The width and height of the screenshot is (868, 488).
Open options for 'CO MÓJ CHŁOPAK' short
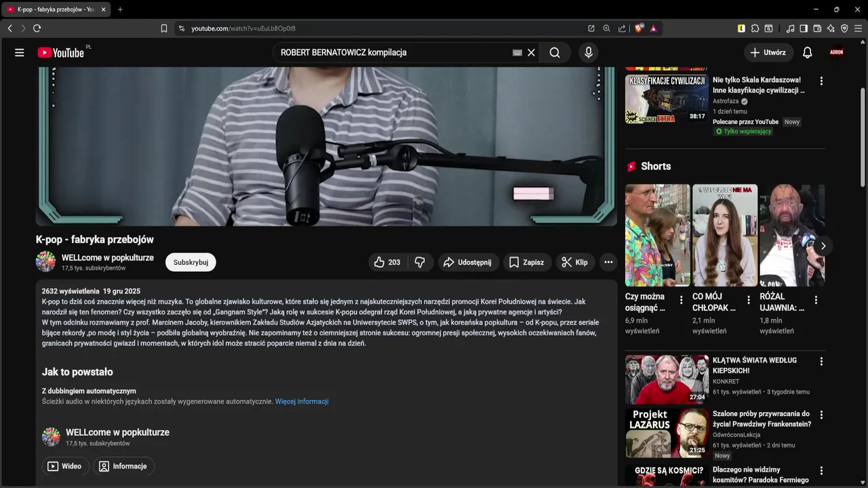click(x=749, y=300)
